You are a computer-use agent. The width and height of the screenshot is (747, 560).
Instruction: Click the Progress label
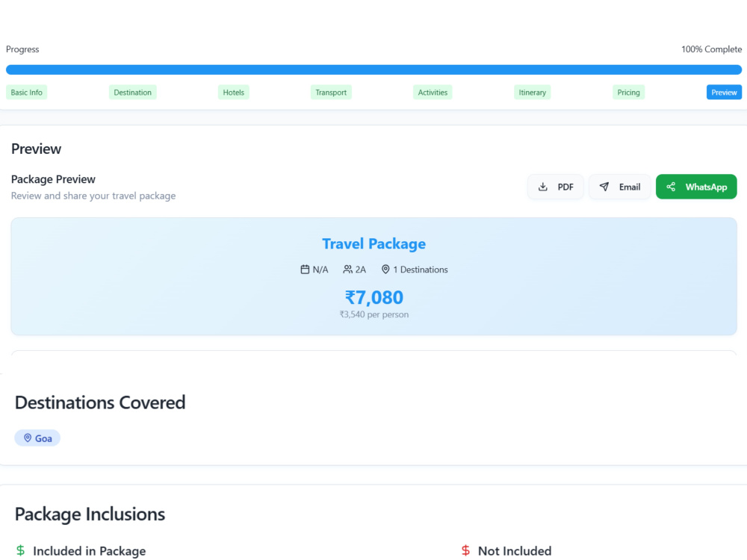(22, 49)
